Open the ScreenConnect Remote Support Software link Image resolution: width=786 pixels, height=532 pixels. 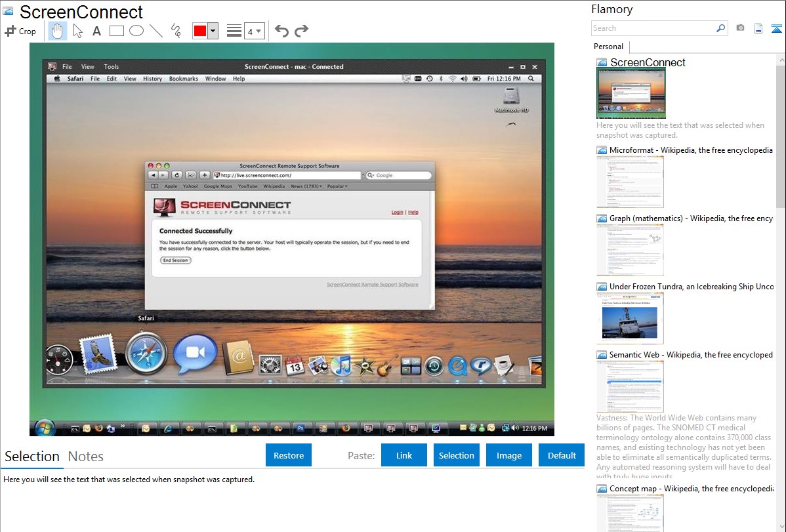(x=373, y=285)
